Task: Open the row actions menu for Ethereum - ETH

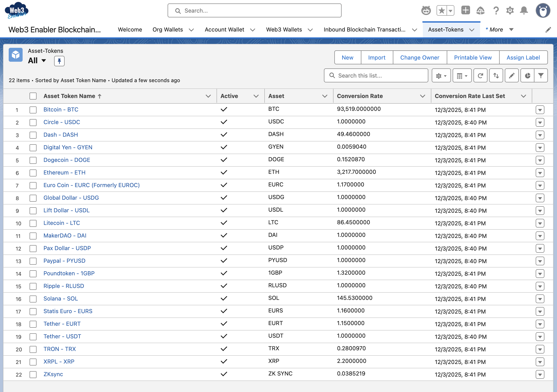Action: point(540,173)
